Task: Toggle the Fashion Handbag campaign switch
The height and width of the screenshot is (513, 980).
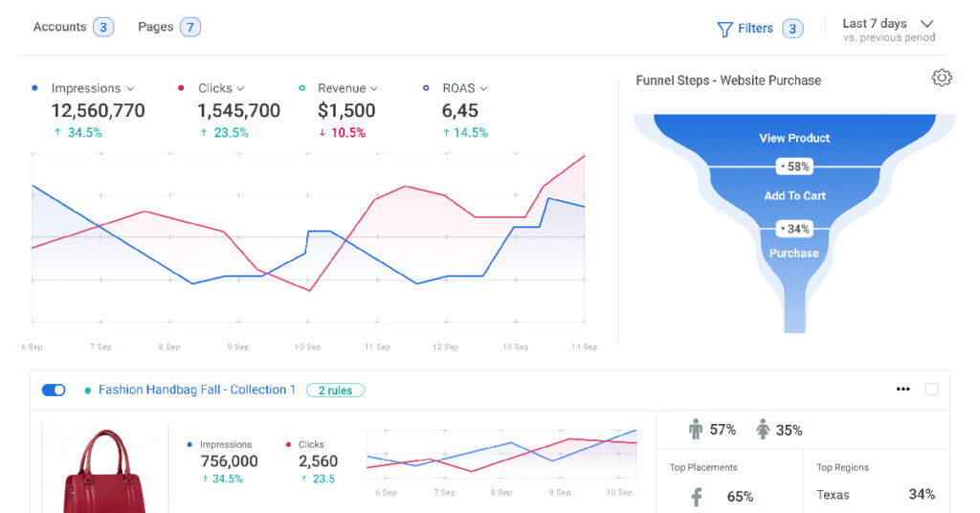Action: click(54, 390)
